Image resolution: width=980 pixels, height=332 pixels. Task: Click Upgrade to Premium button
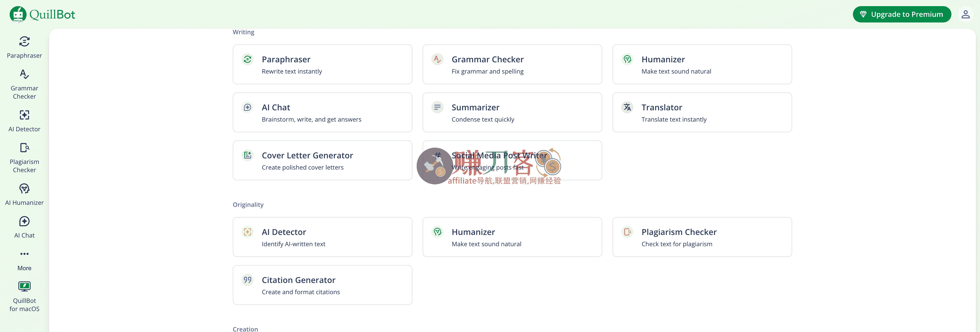point(902,15)
